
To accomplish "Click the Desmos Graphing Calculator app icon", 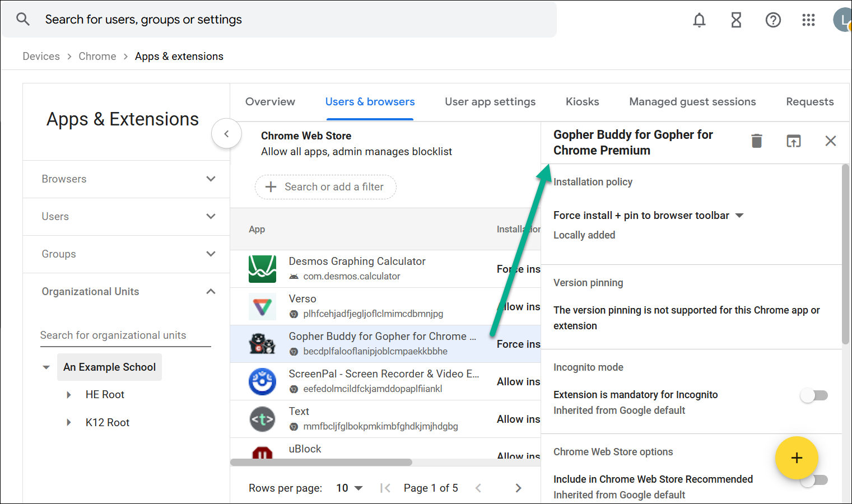I will pos(262,269).
